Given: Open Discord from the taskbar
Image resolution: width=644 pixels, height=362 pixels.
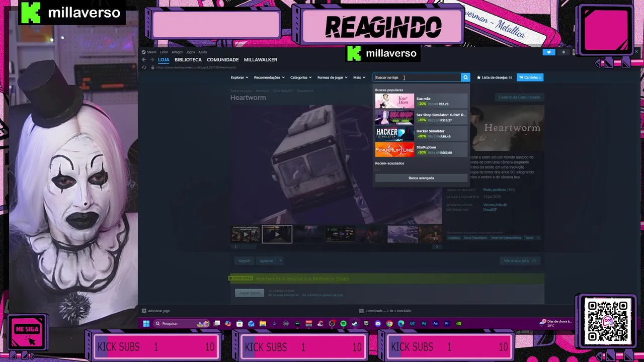Looking at the screenshot, I should 378,323.
